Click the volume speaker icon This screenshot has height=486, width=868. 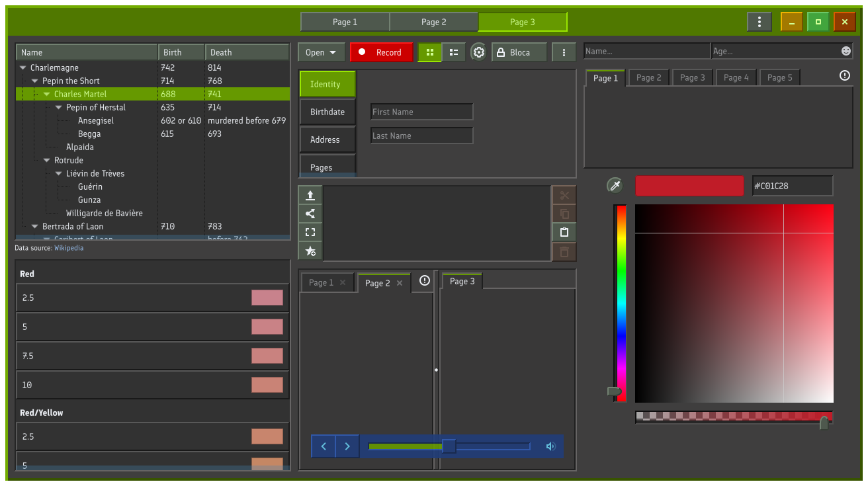point(550,446)
